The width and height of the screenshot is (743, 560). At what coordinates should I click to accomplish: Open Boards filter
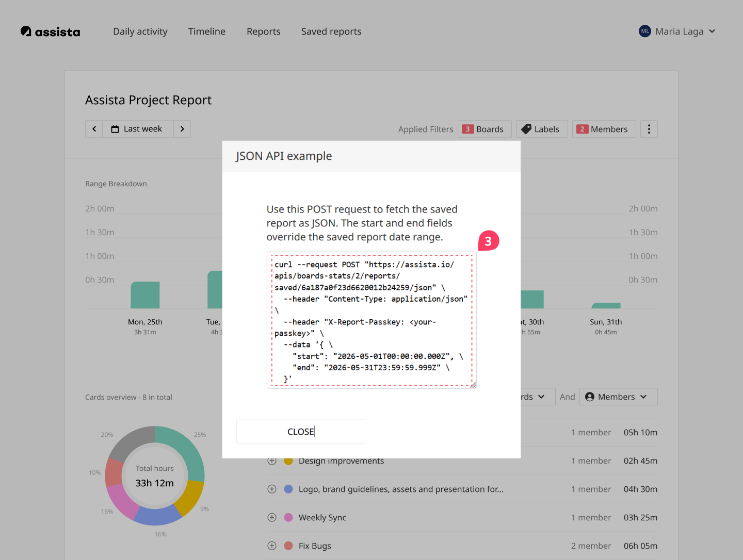coord(484,129)
